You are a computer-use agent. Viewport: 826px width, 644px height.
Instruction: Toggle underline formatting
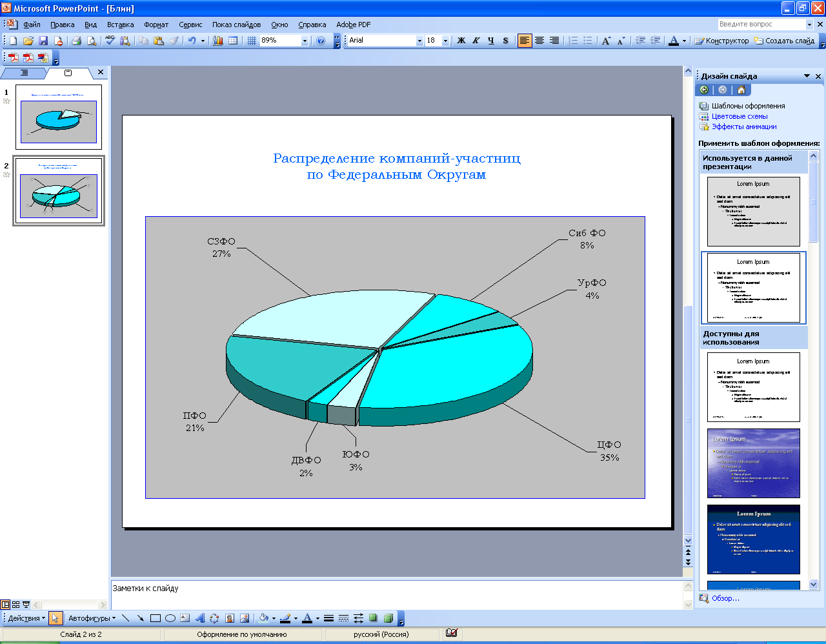coord(490,41)
